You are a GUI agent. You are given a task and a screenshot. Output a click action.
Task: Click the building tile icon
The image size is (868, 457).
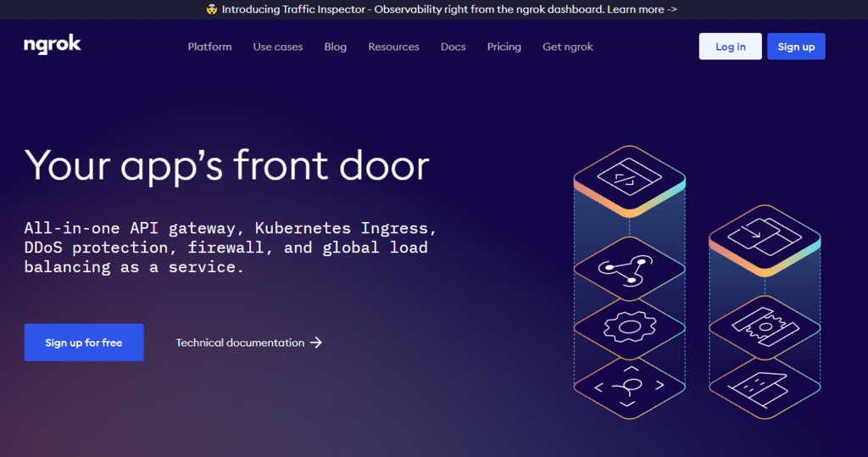coord(765,387)
